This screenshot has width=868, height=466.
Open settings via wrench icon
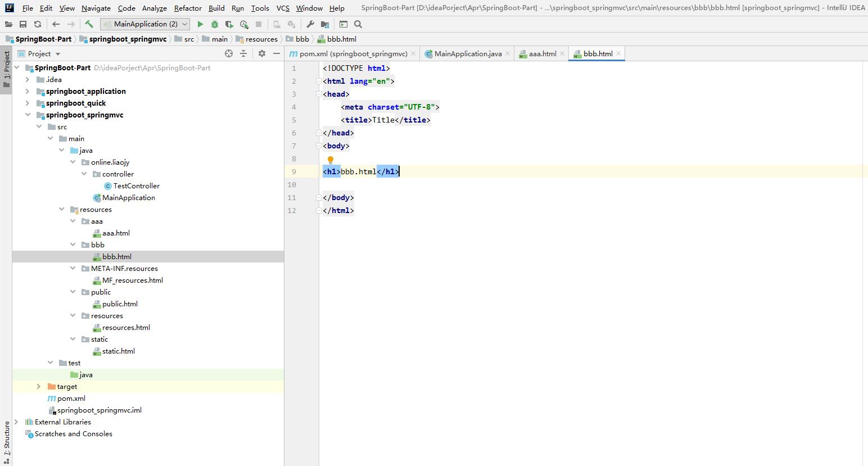tap(310, 24)
